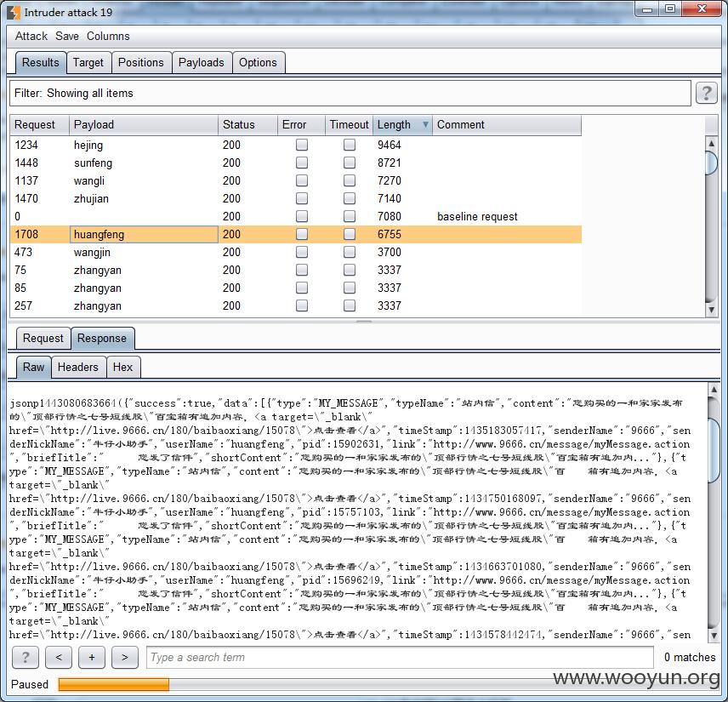Toggle Error checkbox for zhujian row
Image resolution: width=728 pixels, height=702 pixels.
tap(302, 198)
